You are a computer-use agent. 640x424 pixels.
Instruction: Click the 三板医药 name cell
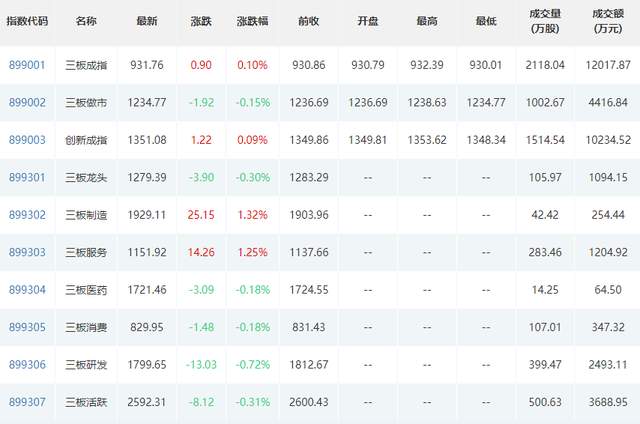86,290
